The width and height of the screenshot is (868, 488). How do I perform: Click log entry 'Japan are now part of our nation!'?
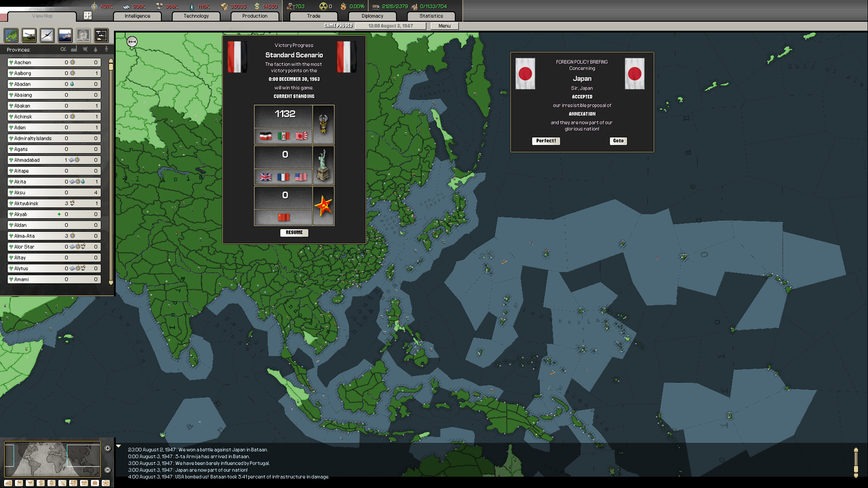[188, 470]
